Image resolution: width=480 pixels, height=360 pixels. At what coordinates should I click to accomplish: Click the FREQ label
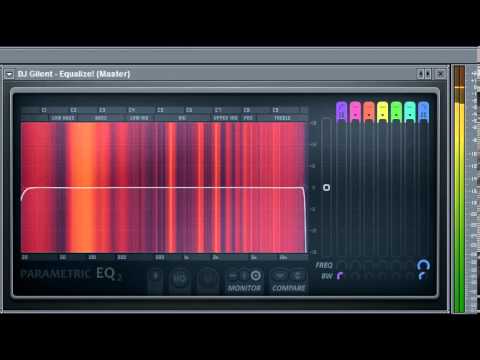coord(324,265)
